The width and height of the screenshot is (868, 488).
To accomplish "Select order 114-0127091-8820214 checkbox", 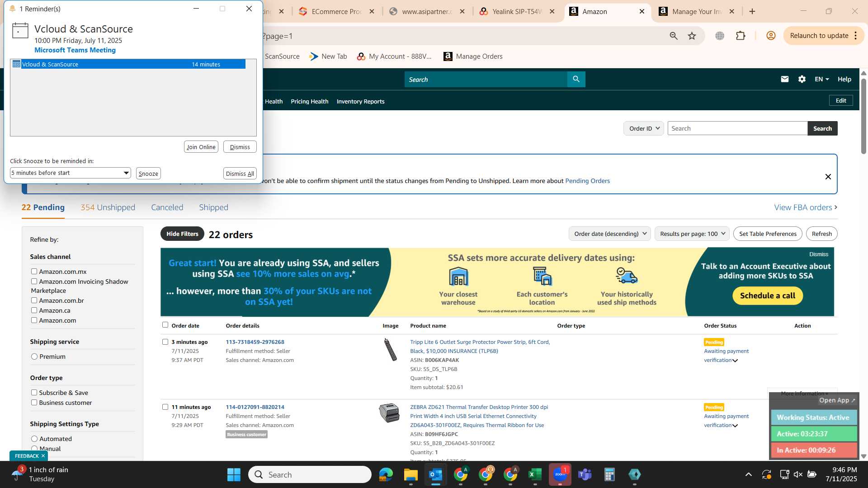I will pyautogui.click(x=165, y=407).
